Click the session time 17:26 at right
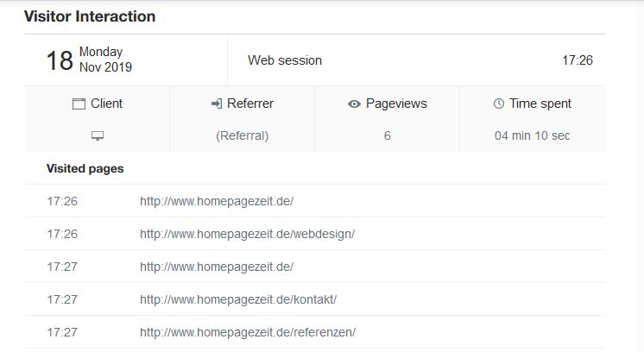Viewport: 644px width, 352px height. pyautogui.click(x=578, y=60)
